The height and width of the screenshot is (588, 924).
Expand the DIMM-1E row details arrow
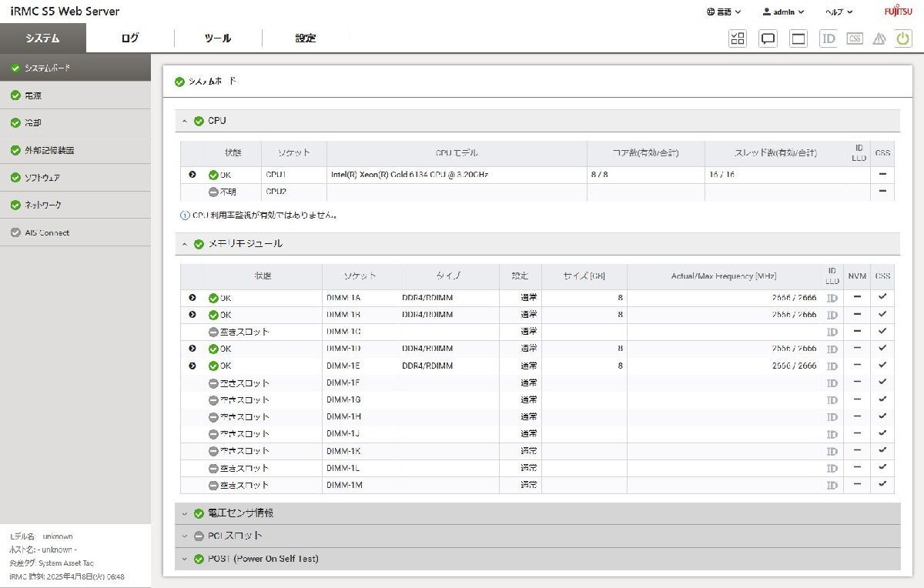click(x=192, y=366)
